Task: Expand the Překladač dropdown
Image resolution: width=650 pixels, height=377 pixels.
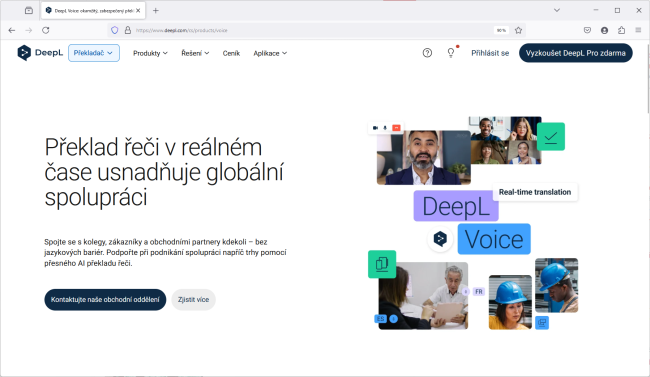Action: 94,53
